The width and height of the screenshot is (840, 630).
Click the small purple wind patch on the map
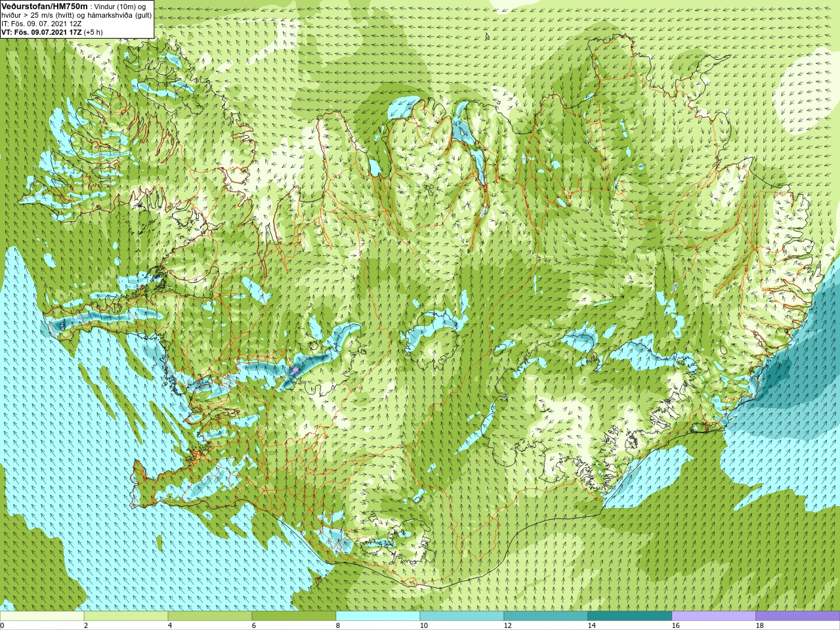[x=295, y=371]
